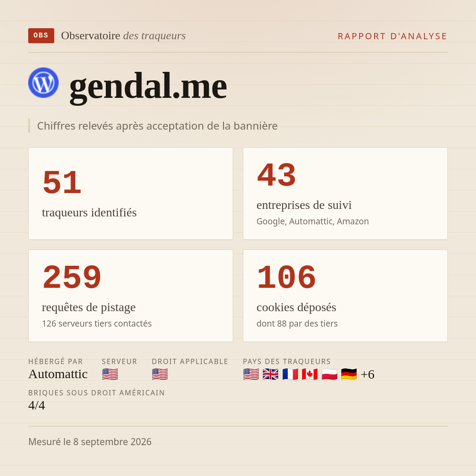
Task: Click 'dont 88 par des tiers' text
Action: 297,324
